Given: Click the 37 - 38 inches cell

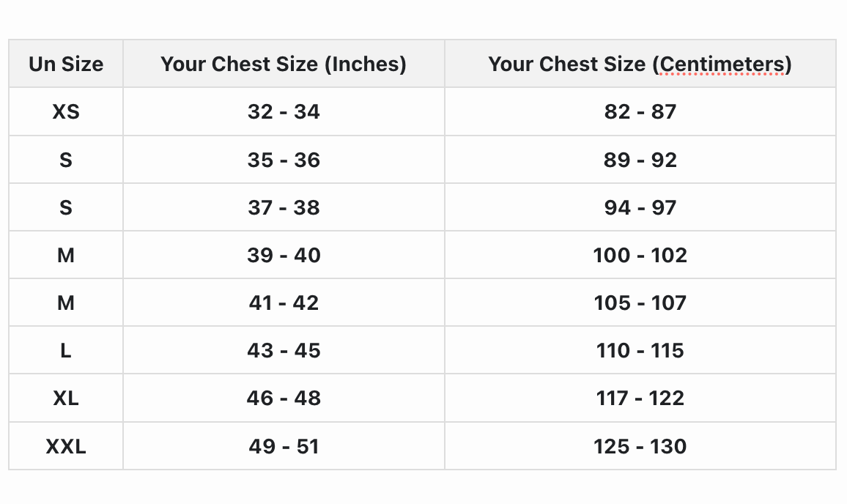Looking at the screenshot, I should click(284, 207).
